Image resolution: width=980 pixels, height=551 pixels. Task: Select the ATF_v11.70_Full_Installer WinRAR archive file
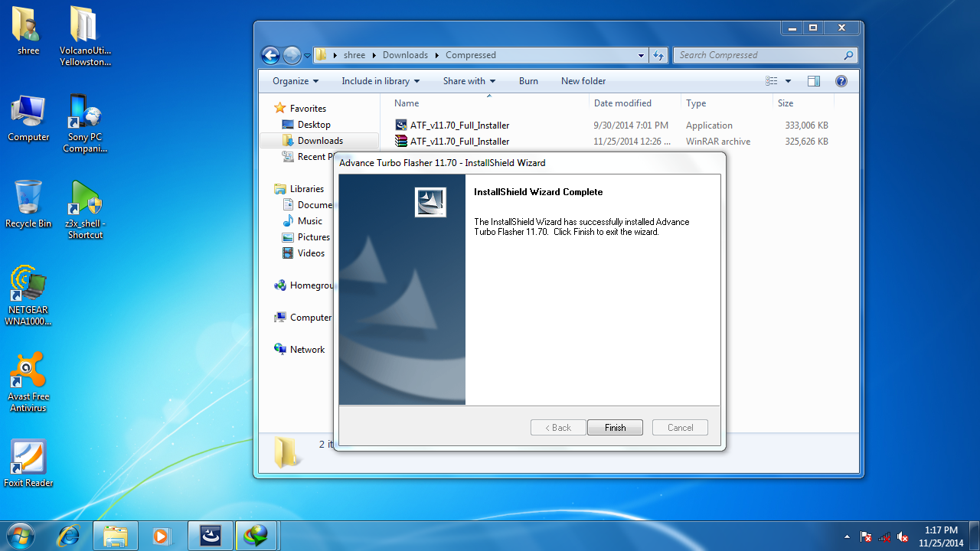(459, 142)
